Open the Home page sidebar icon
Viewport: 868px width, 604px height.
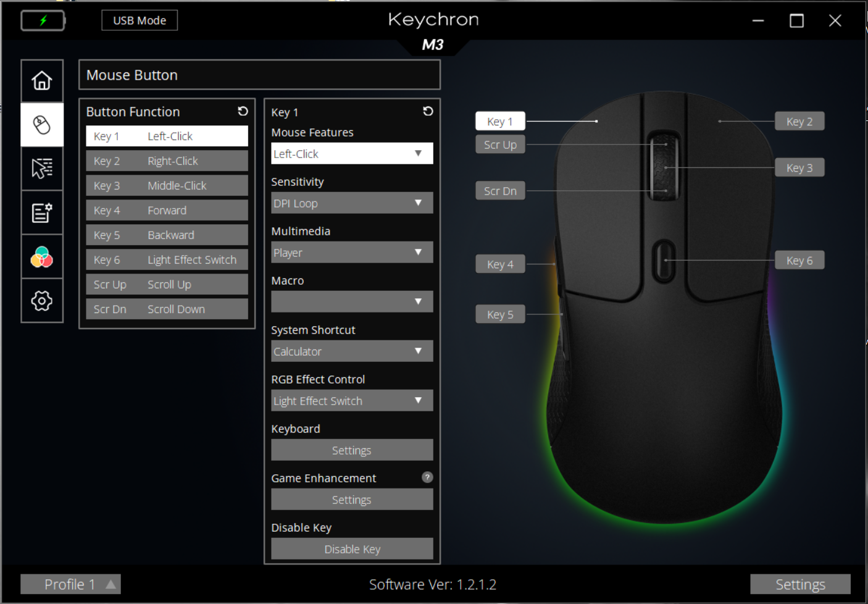tap(42, 81)
